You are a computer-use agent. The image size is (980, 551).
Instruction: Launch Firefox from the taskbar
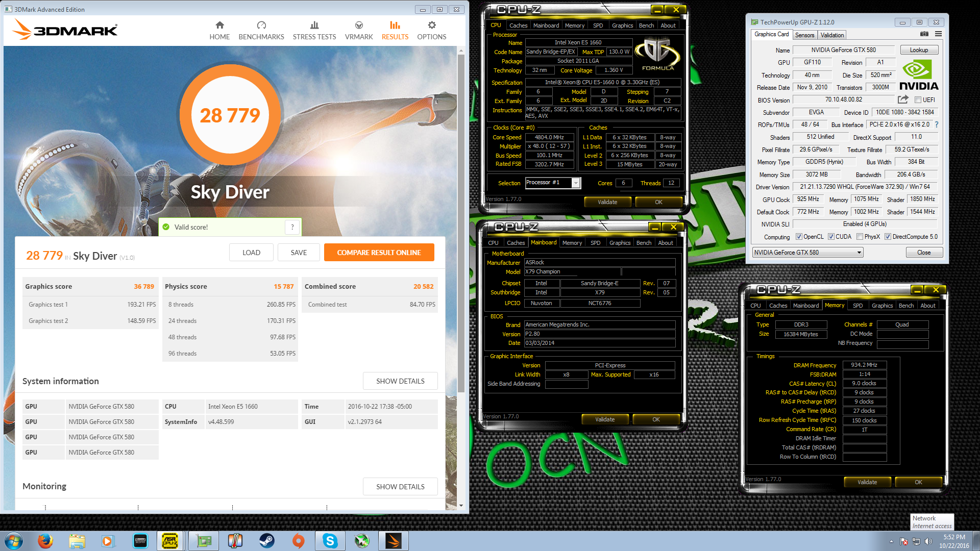(45, 541)
